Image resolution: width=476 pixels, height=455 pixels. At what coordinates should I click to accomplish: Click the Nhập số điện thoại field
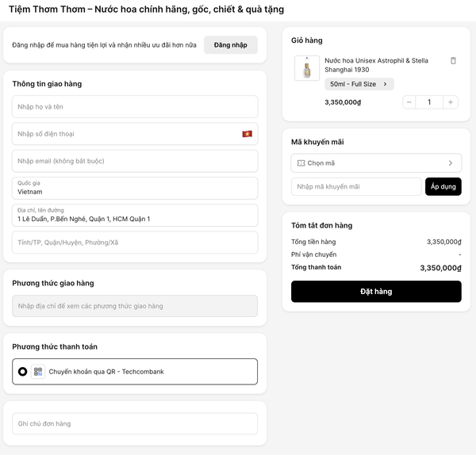[127, 134]
